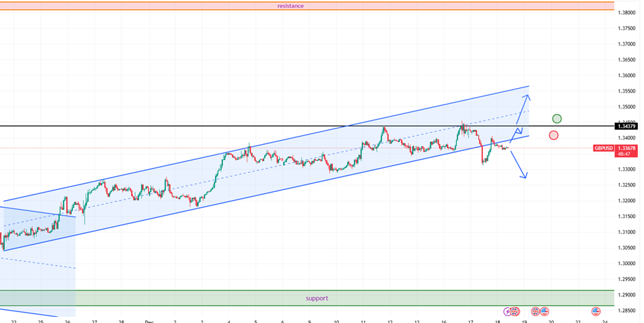This screenshot has height=323, width=644.
Task: Open the rightmost US flag economic event
Action: 596,311
